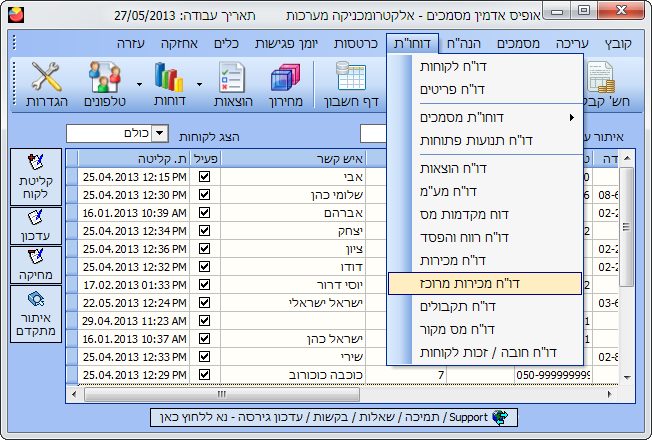Open the חש' קבלה receipt invoice icon
This screenshot has height=440, width=652.
pyautogui.click(x=607, y=84)
